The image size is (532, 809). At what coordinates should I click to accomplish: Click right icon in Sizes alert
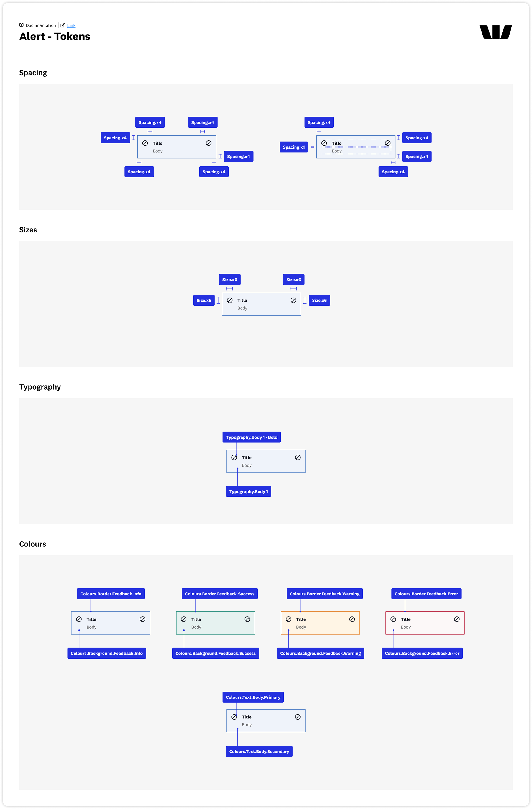[293, 301]
